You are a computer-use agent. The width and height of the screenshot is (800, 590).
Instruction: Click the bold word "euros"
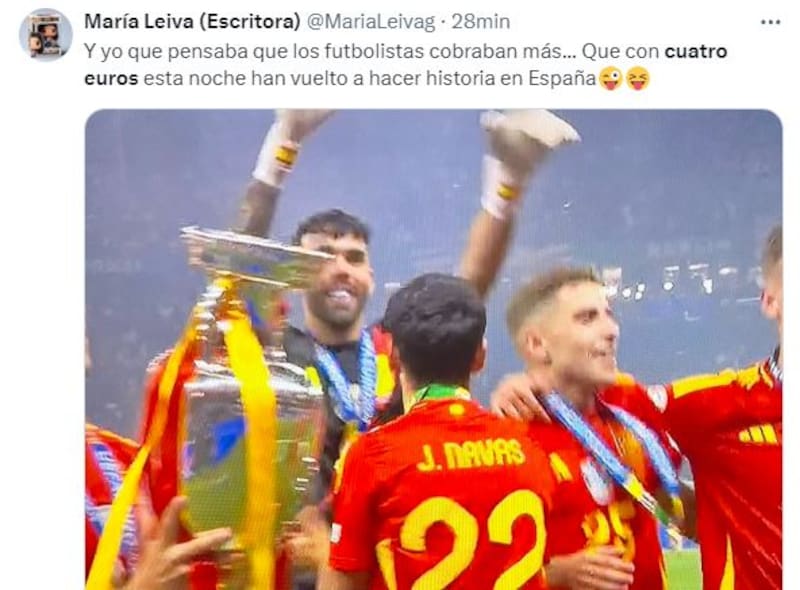coord(111,79)
